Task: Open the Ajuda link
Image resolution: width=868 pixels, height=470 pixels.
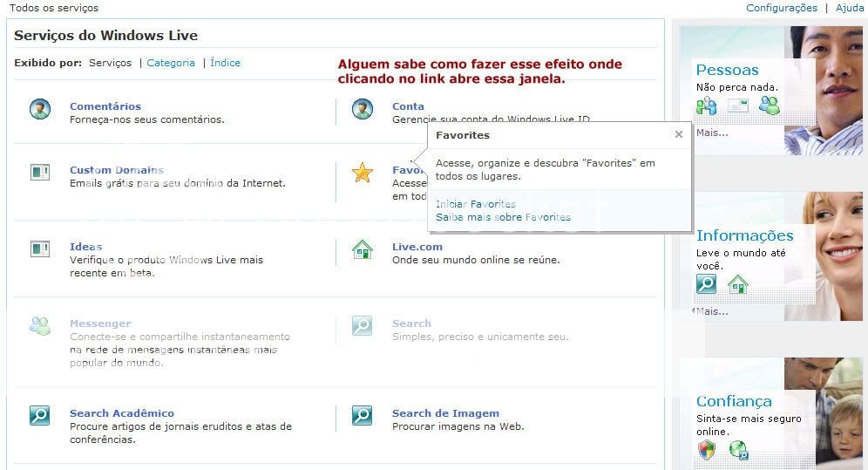Action: coord(850,8)
